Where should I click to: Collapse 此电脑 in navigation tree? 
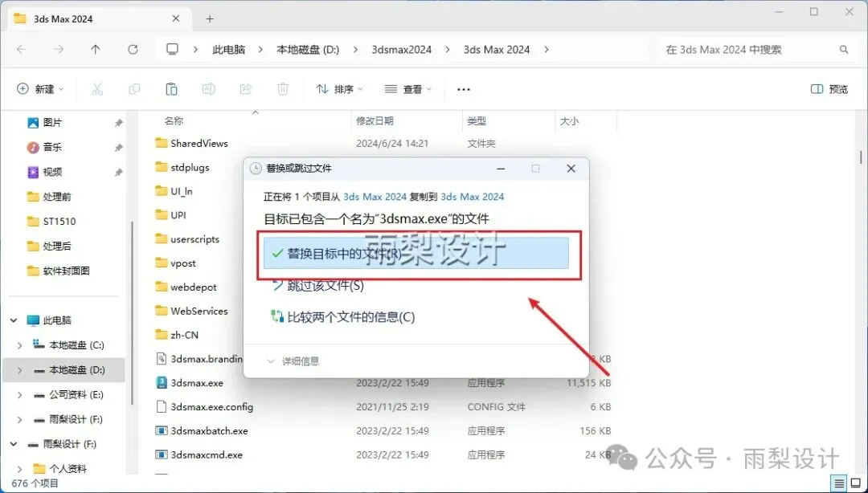coord(14,320)
